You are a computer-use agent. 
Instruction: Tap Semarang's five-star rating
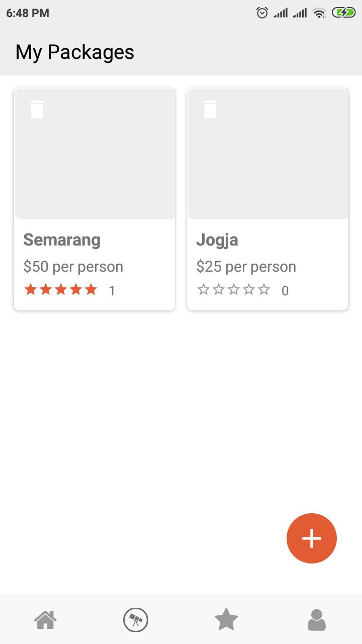[x=61, y=290]
